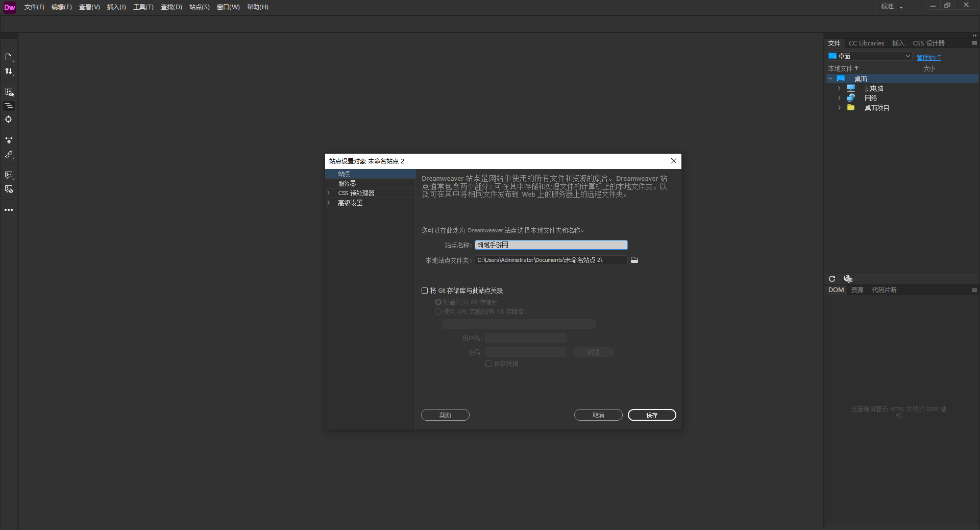Activate the inspect crosshair target icon

pyautogui.click(x=9, y=119)
